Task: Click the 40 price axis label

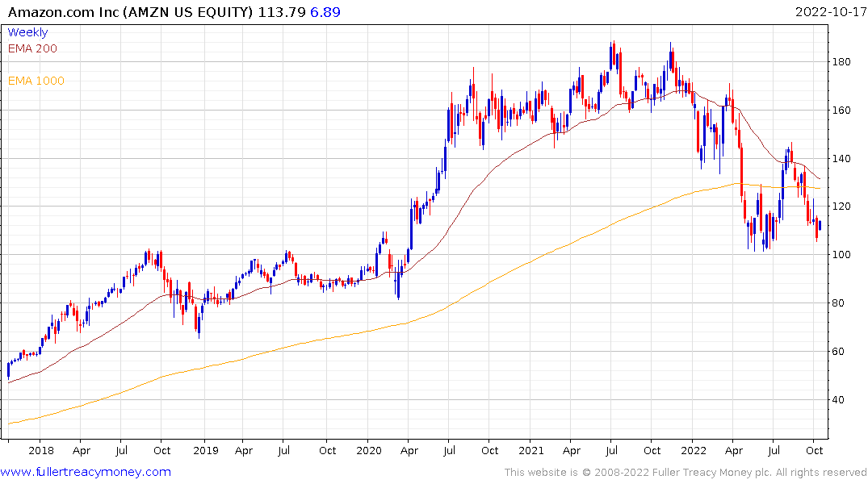Action: click(838, 399)
